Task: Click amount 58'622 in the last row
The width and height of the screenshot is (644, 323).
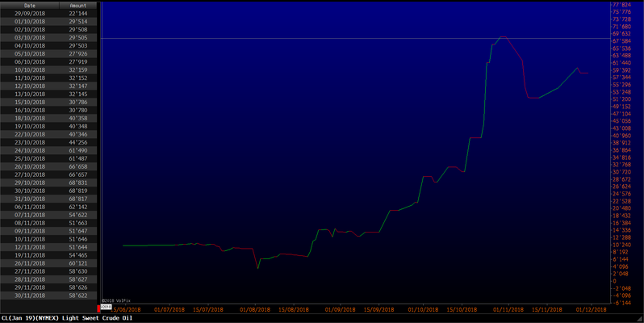Action: click(78, 296)
